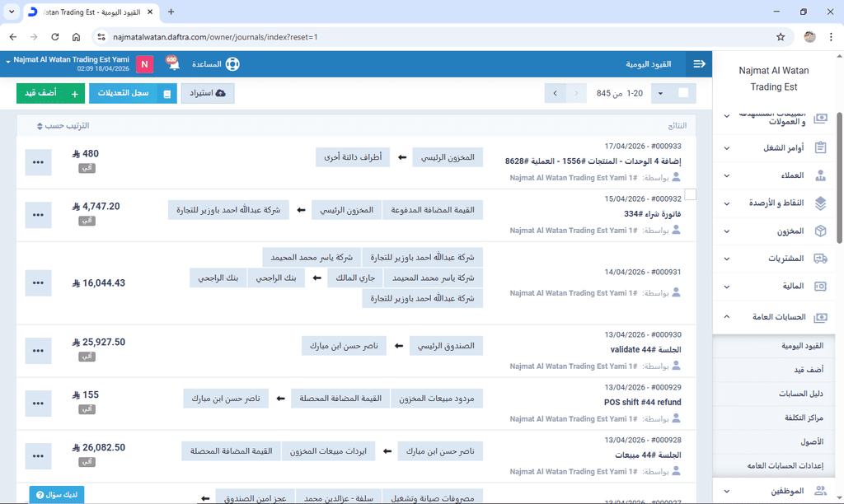The width and height of the screenshot is (844, 504).
Task: Open سجل التعديلات edit log button
Action: click(x=133, y=93)
